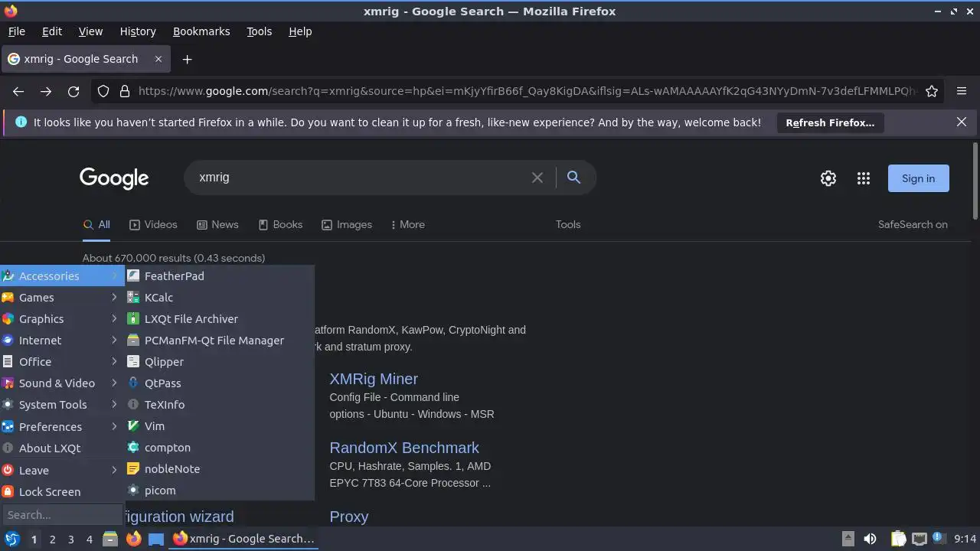980x551 pixels.
Task: Expand the System Tools category
Action: click(61, 405)
